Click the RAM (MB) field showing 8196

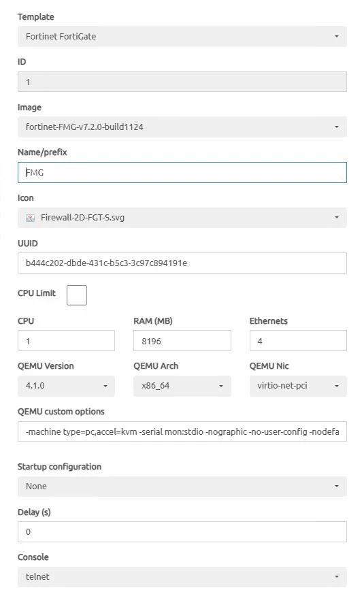coord(182,341)
